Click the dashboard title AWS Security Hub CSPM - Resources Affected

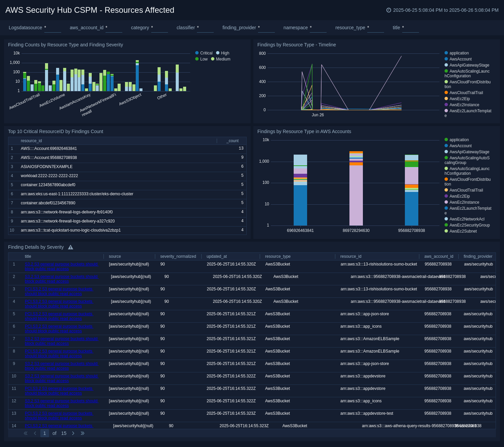click(x=90, y=10)
